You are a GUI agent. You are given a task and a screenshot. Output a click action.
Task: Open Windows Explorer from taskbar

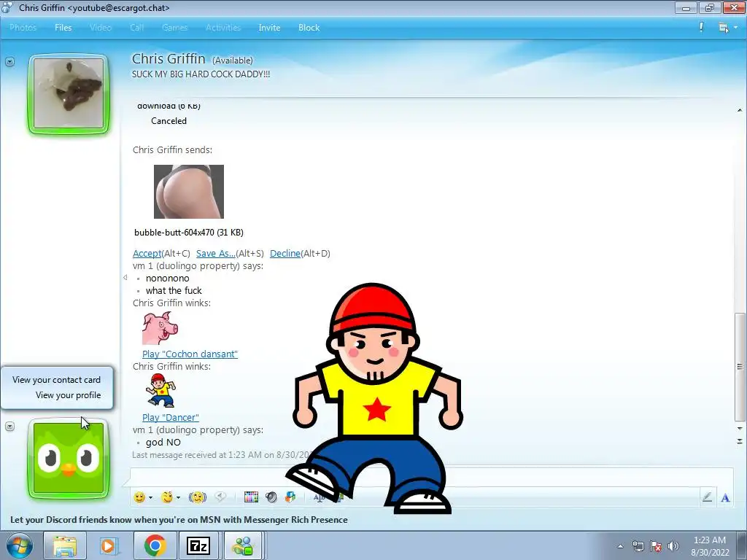point(65,545)
